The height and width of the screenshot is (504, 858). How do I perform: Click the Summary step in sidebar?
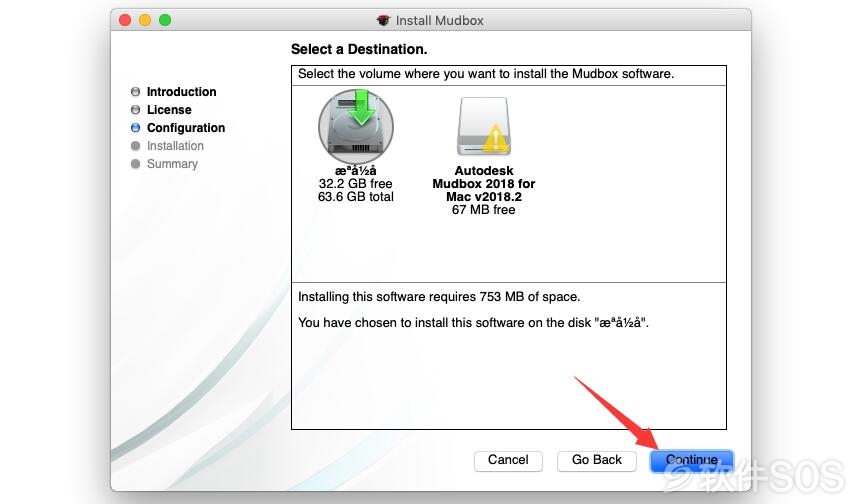[x=172, y=164]
